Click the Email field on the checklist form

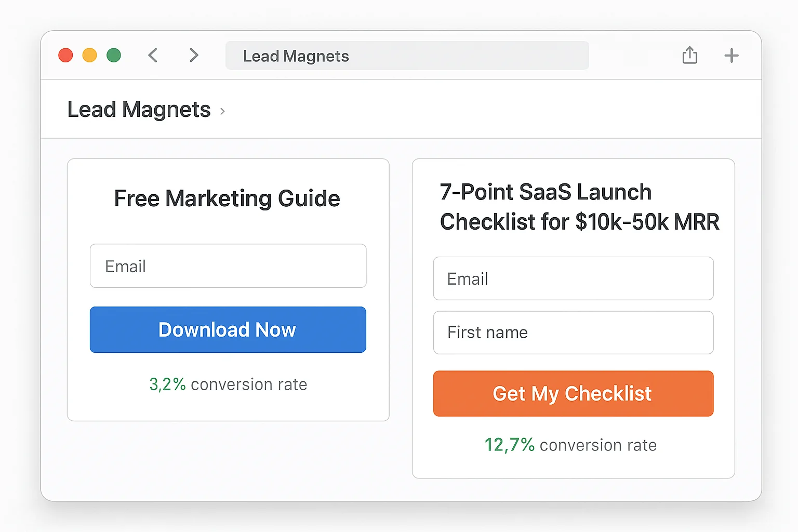click(573, 278)
